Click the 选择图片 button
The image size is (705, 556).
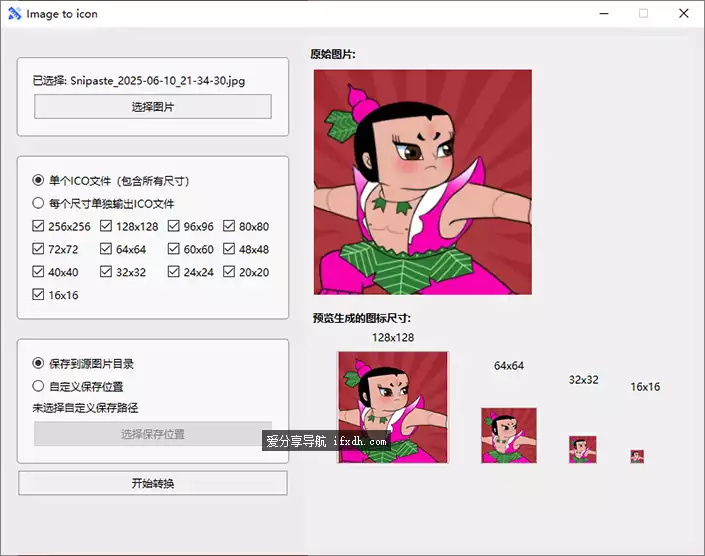coord(153,107)
